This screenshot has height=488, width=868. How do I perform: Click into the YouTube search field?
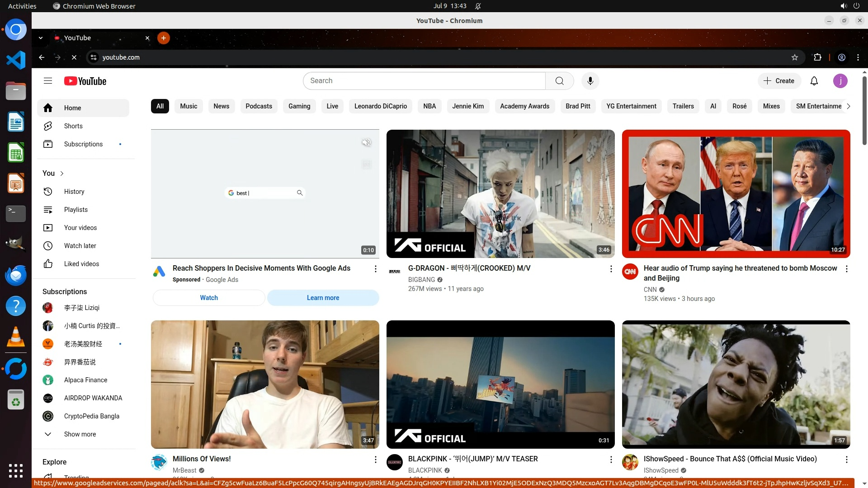click(x=424, y=81)
